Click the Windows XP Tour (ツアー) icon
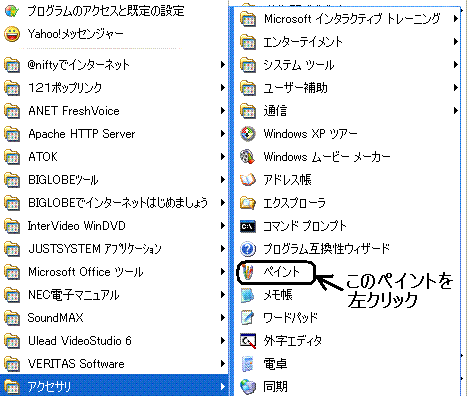This screenshot has width=467, height=396. [248, 134]
